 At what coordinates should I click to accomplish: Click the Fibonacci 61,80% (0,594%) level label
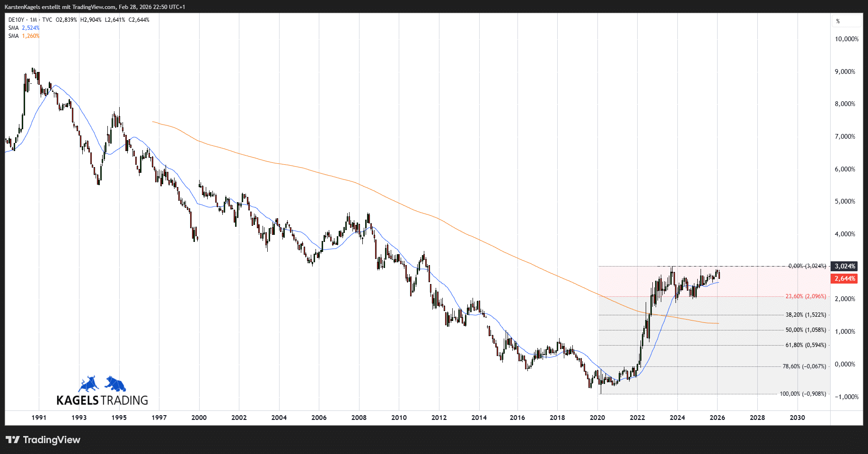806,345
